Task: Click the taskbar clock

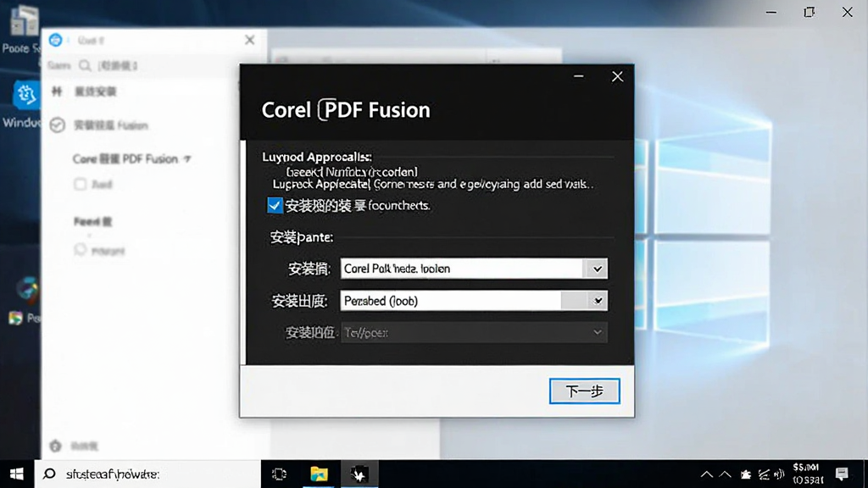Action: coord(808,474)
